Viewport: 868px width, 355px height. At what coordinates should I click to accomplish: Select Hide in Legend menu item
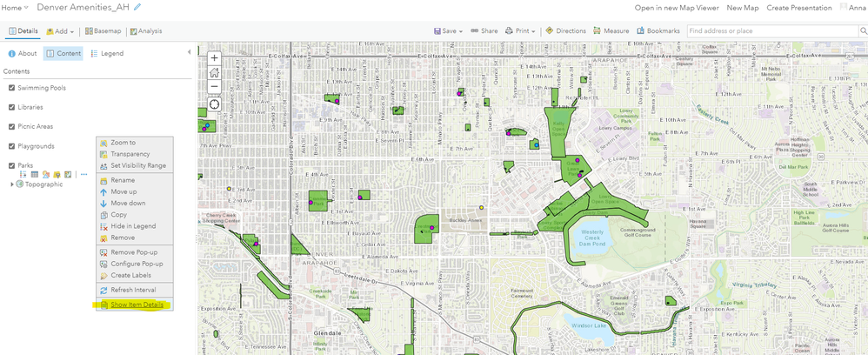(133, 226)
